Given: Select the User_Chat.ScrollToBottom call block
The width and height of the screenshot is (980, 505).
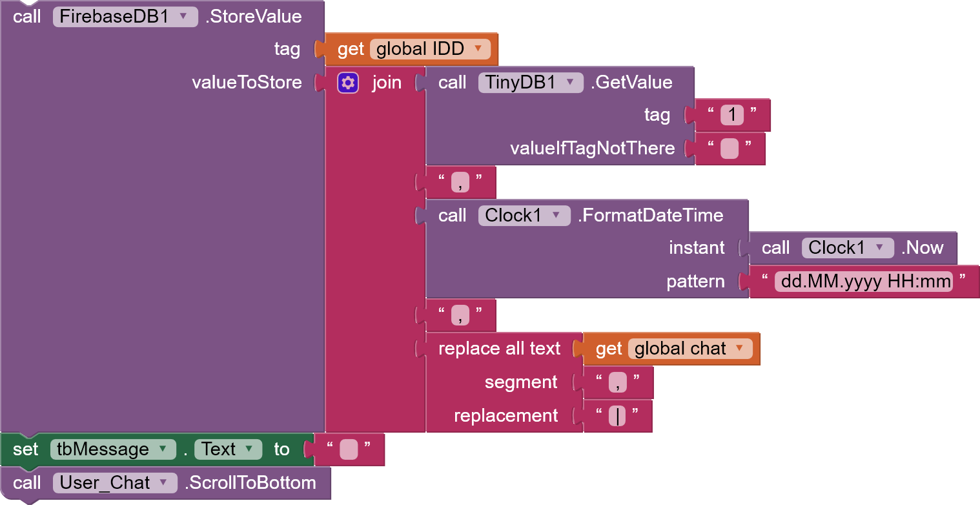Looking at the screenshot, I should [x=28, y=482].
